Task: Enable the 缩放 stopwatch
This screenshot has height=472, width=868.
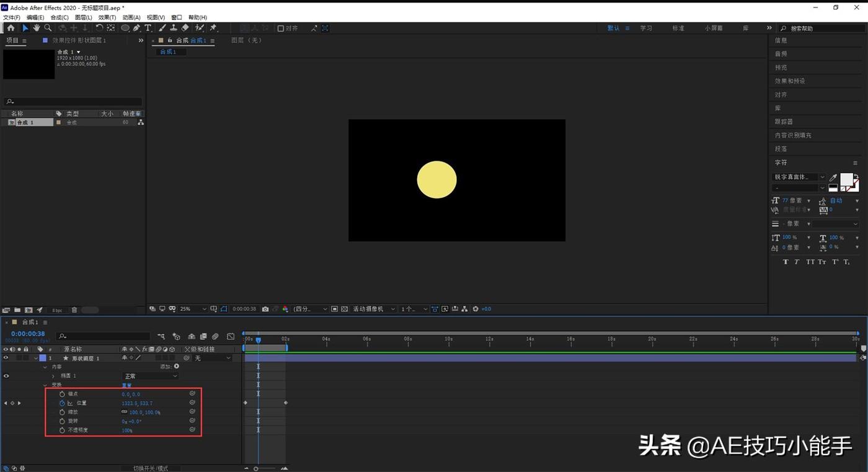Action: 62,412
